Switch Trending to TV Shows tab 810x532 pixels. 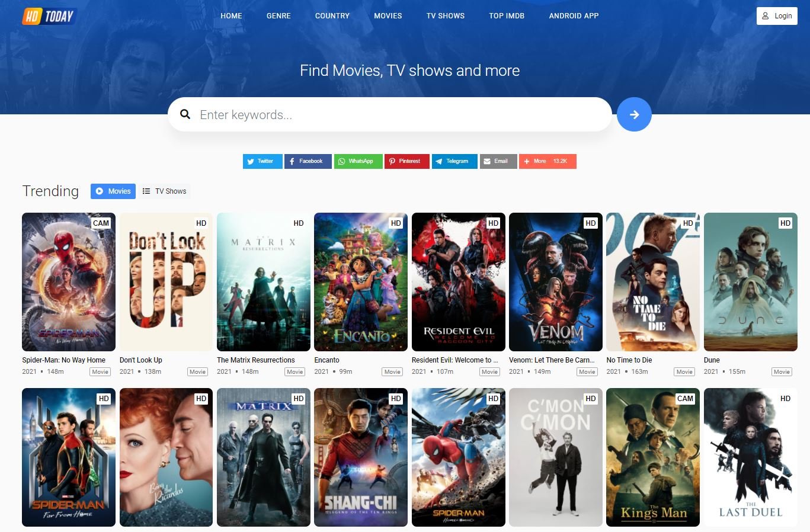tap(164, 191)
